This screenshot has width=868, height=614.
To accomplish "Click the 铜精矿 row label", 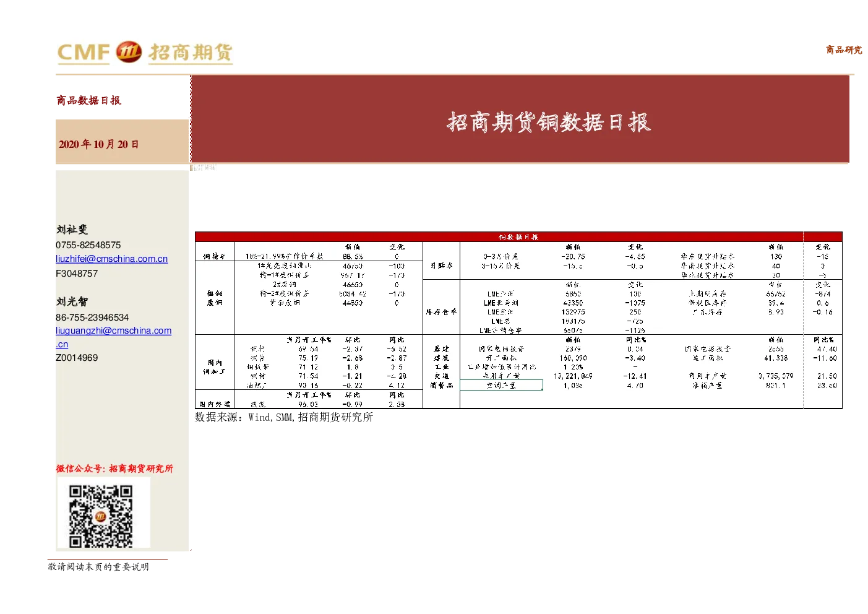I will point(215,256).
